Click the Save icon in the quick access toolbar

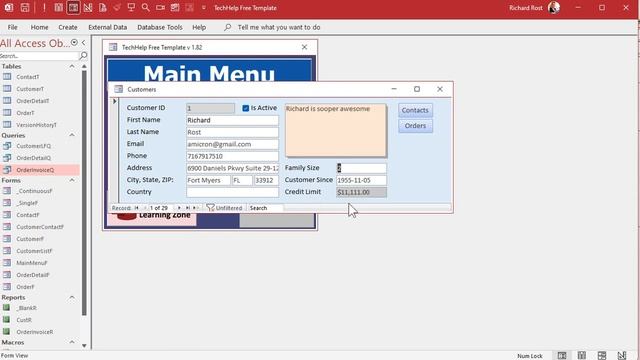coord(25,7)
